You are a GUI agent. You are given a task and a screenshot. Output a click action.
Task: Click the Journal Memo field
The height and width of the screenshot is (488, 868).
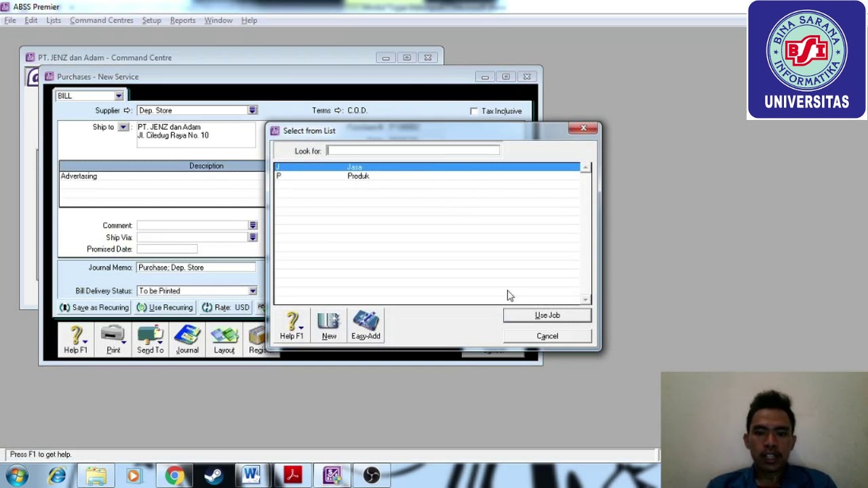coord(196,268)
